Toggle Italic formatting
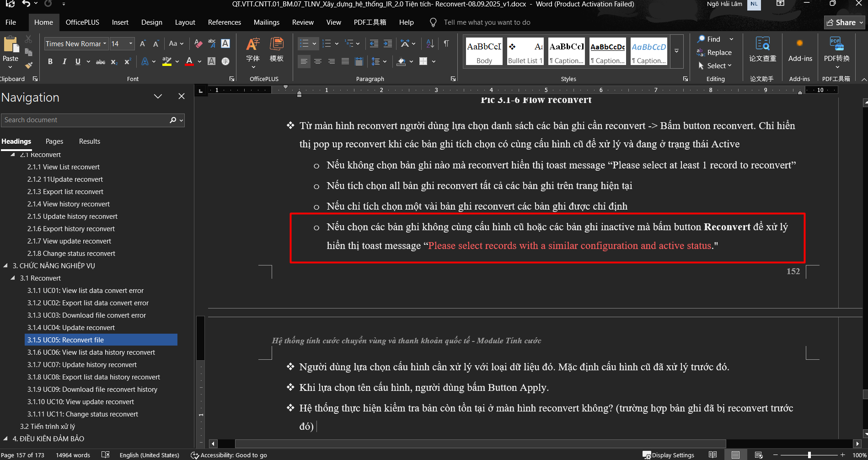The height and width of the screenshot is (460, 868). pyautogui.click(x=64, y=62)
